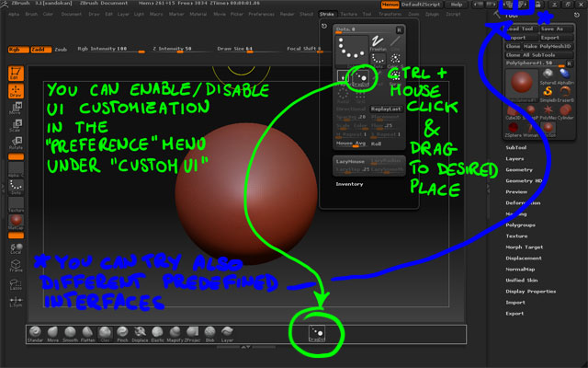Expand the Texture subpalette in Tool panel

click(516, 236)
